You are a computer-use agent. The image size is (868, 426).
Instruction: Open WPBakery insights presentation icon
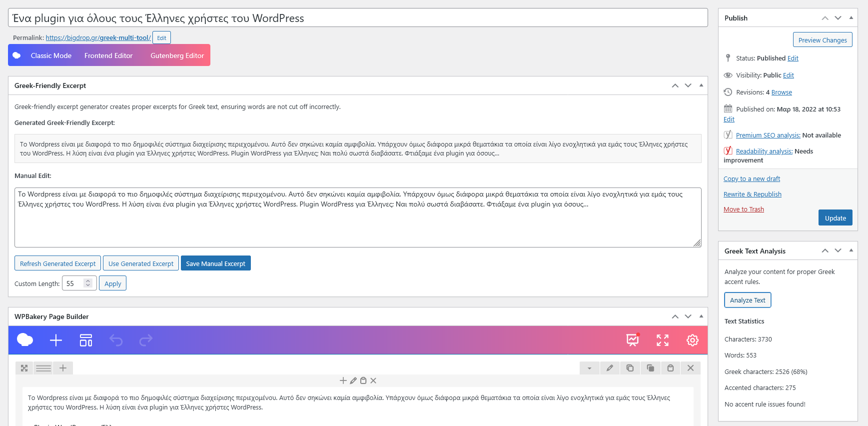click(x=633, y=340)
